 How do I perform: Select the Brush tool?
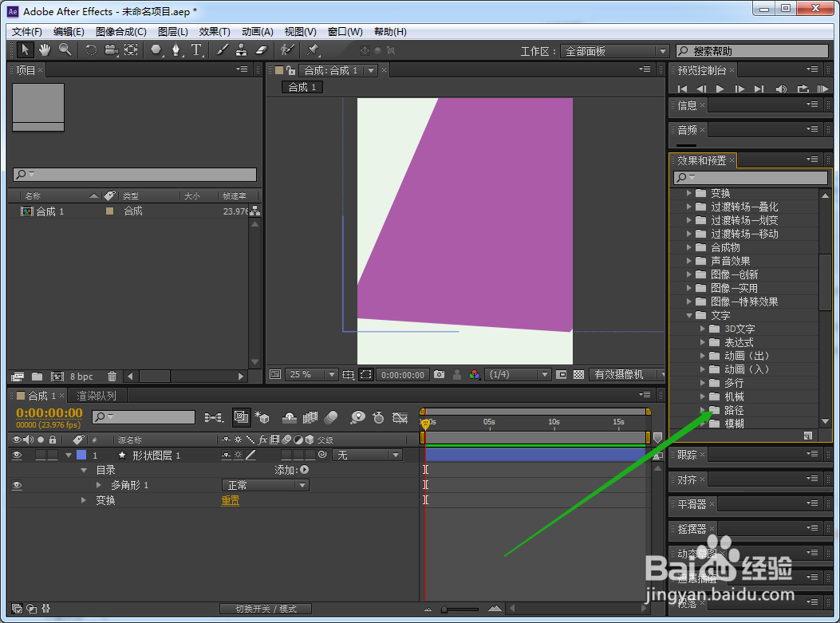pyautogui.click(x=222, y=50)
